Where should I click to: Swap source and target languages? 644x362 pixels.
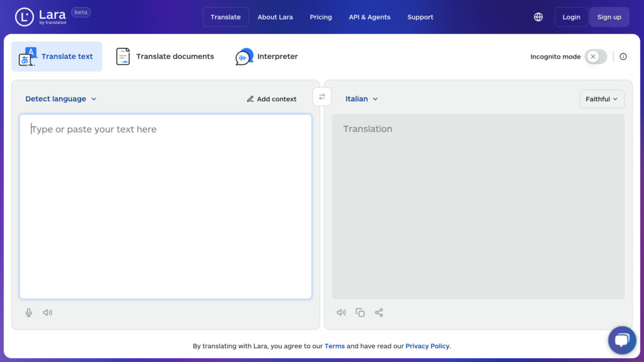[322, 97]
